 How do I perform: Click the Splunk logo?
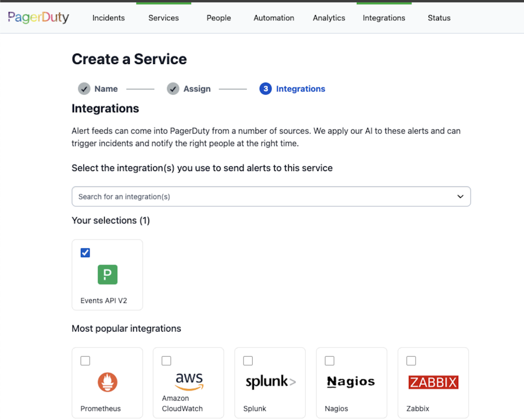(x=270, y=382)
